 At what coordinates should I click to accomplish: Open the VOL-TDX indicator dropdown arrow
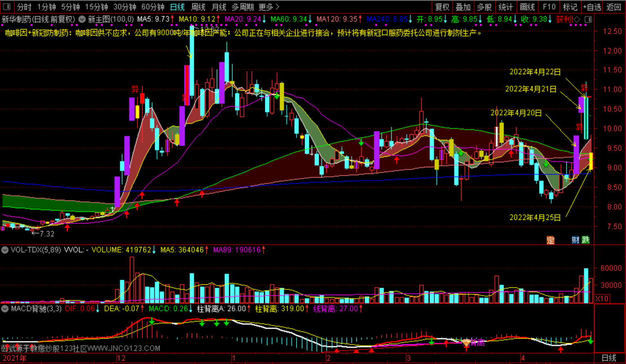click(x=5, y=250)
